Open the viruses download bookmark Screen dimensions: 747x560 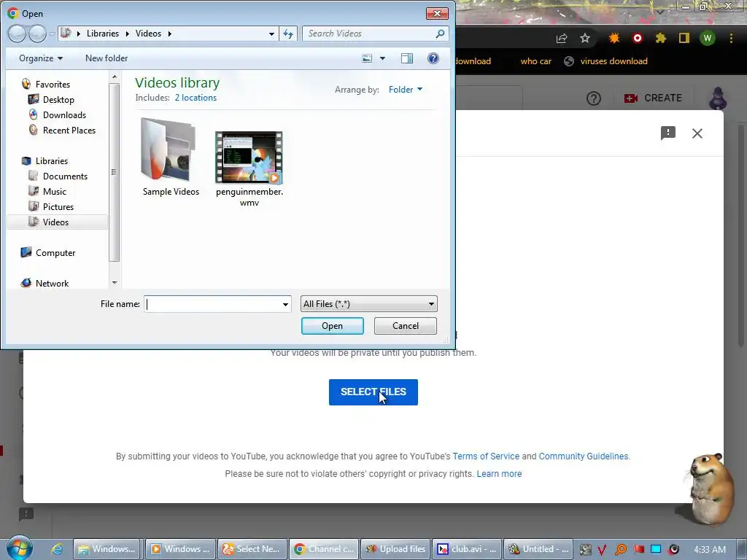606,61
